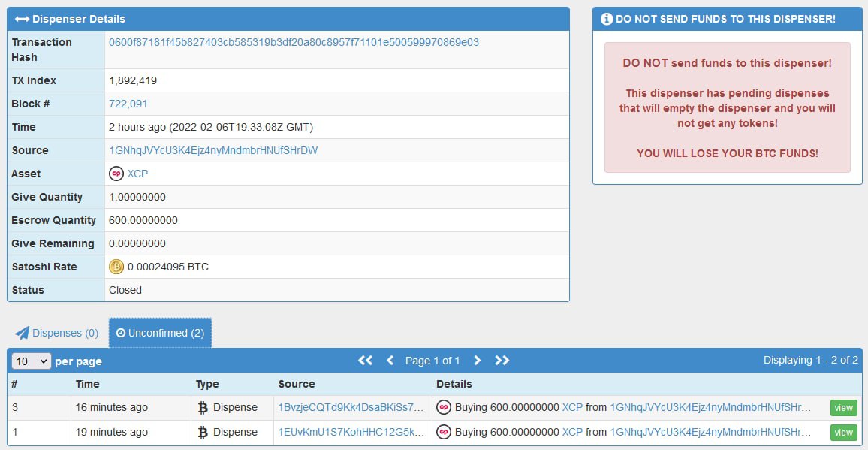Click the 'Page 1 of 1' indicator
Screen dimensions: 868x450
[x=432, y=360]
